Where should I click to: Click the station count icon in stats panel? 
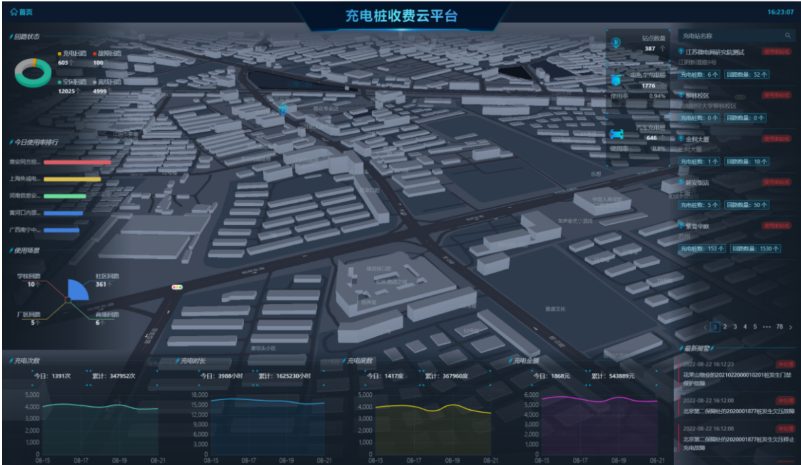[x=616, y=44]
